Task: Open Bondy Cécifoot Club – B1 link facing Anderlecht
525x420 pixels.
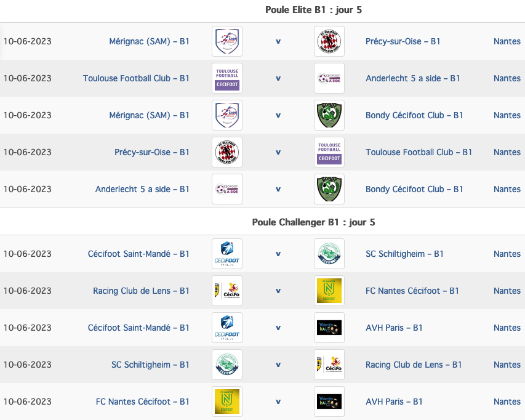Action: click(414, 189)
